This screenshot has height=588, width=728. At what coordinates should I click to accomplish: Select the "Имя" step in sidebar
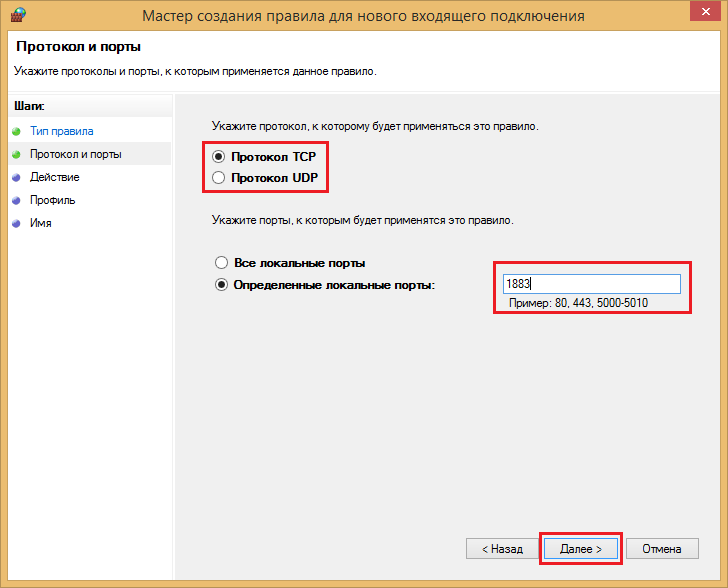pyautogui.click(x=41, y=223)
